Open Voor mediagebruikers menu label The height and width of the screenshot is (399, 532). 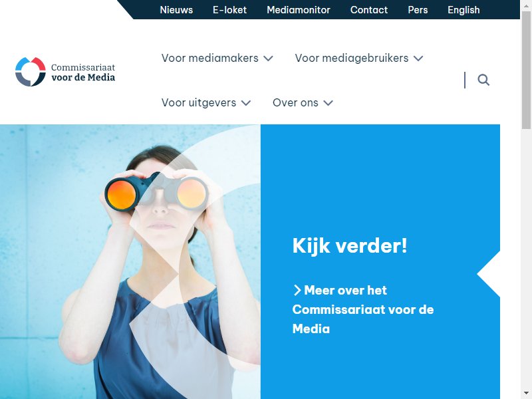[x=352, y=58]
